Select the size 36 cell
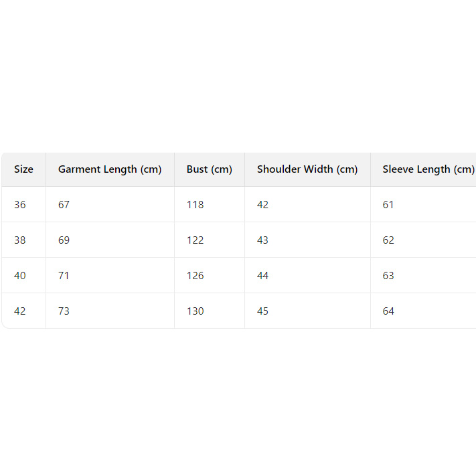This screenshot has height=476, width=476. (20, 205)
